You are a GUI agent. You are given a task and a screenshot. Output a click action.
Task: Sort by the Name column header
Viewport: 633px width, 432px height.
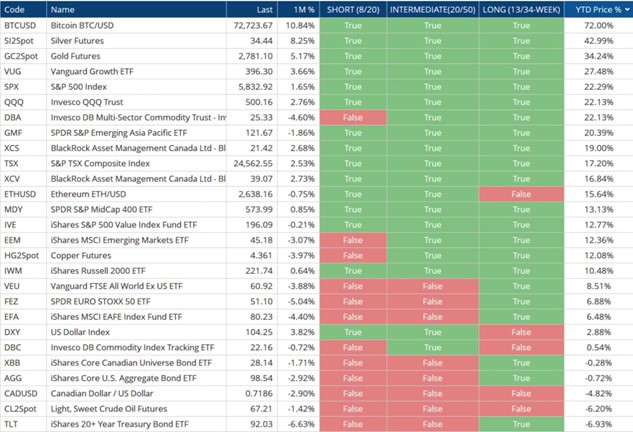[136, 9]
